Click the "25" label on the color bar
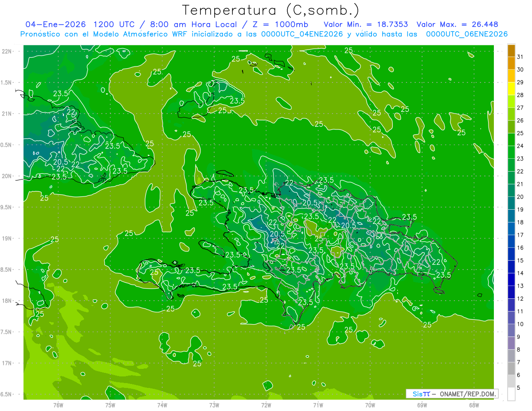The width and height of the screenshot is (532, 411). (520, 133)
